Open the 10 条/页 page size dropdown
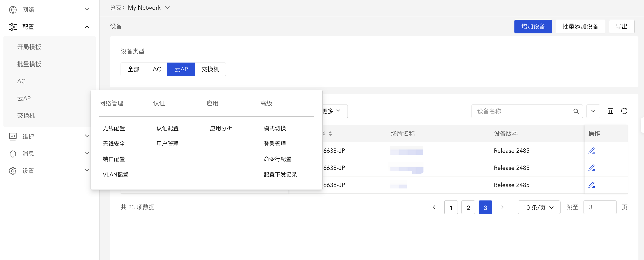Screen dimensions: 644x260 point(539,207)
